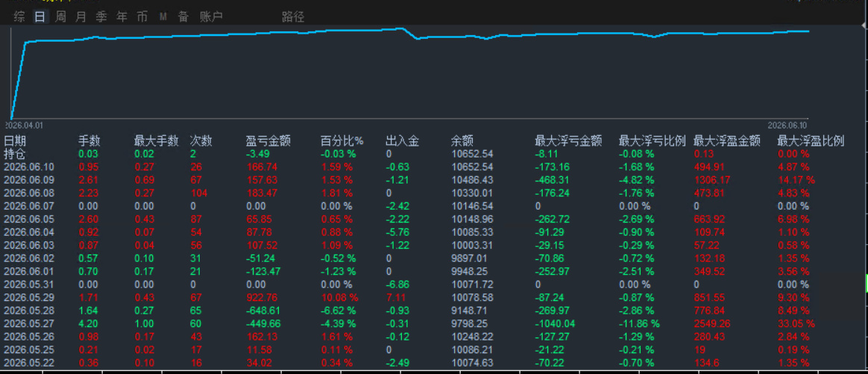Click the 最大手数 column header
868x374 pixels.
tap(156, 141)
